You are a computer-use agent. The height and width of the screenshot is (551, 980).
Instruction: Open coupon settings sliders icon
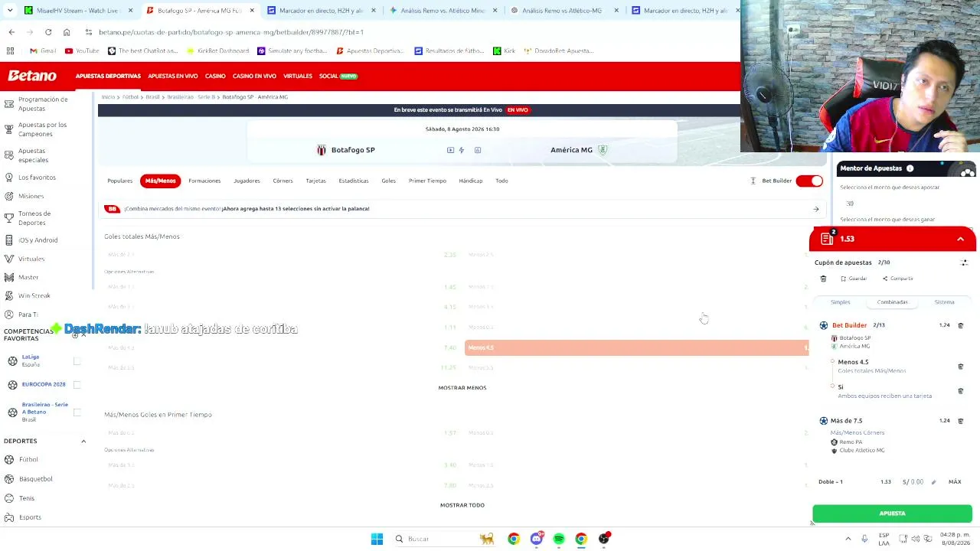coord(964,262)
